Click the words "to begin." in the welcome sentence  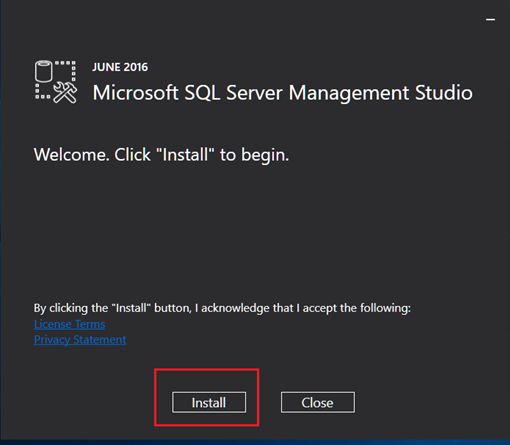pos(254,155)
